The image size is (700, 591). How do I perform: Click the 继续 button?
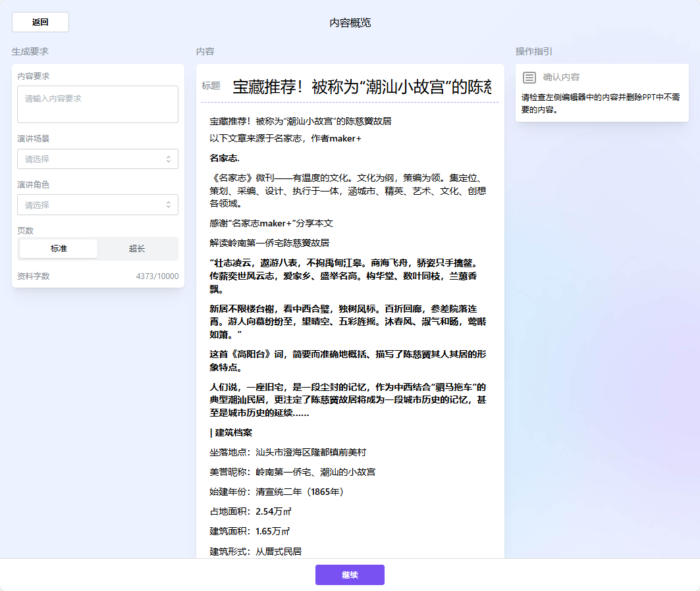[350, 575]
